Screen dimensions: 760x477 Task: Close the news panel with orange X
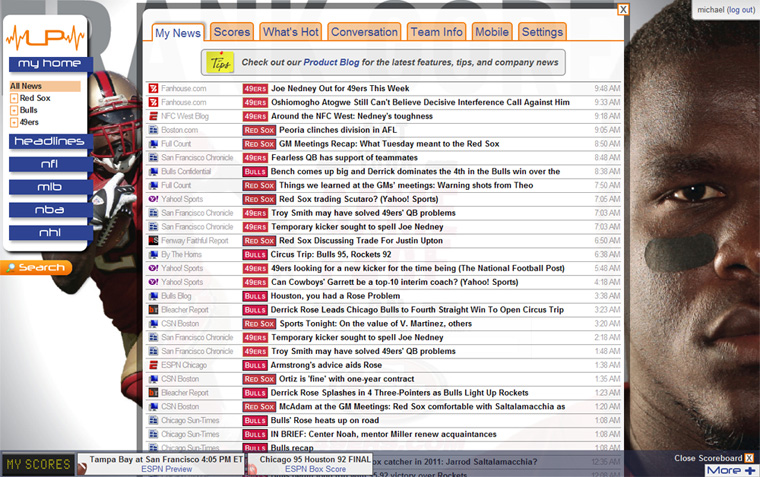pos(623,10)
